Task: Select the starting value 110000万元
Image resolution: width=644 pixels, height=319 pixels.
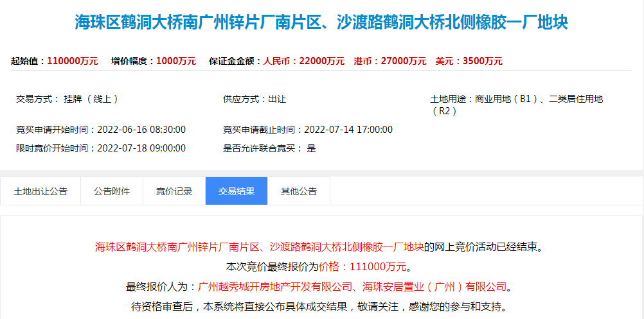Action: tap(73, 62)
